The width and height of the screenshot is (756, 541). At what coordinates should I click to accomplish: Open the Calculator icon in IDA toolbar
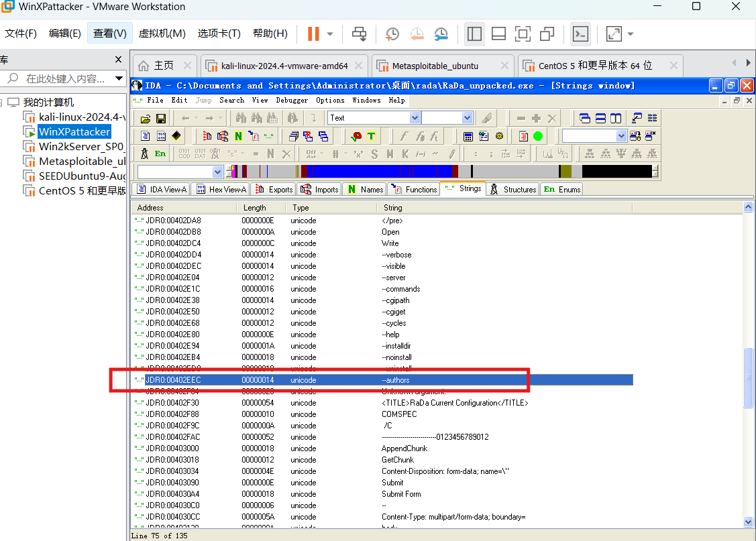click(x=468, y=136)
